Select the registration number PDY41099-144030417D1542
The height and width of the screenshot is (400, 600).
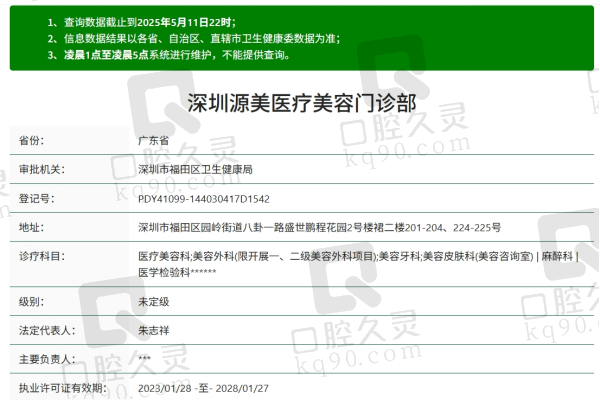point(204,199)
